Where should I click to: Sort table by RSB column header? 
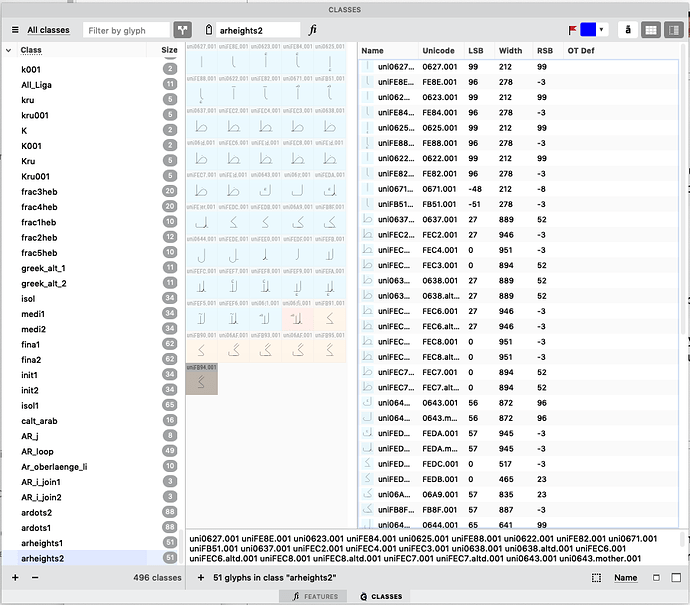point(545,51)
